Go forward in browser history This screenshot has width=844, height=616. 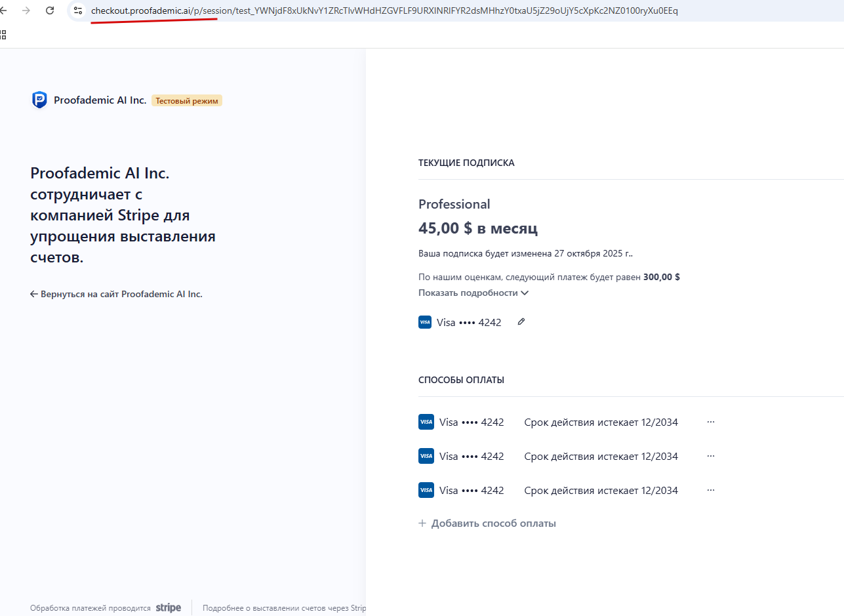tap(26, 10)
